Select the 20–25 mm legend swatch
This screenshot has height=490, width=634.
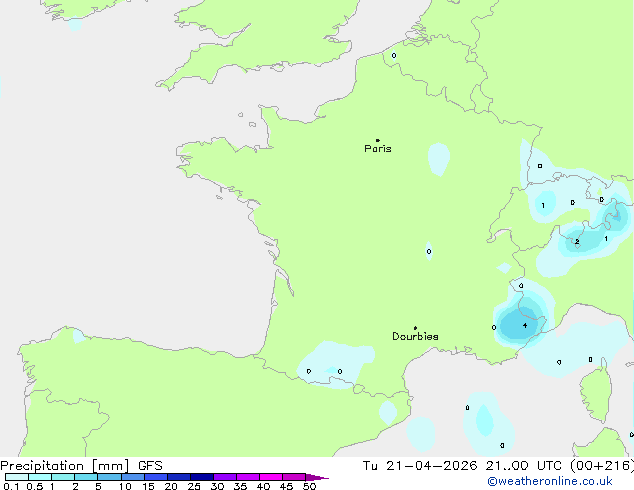pos(179,477)
